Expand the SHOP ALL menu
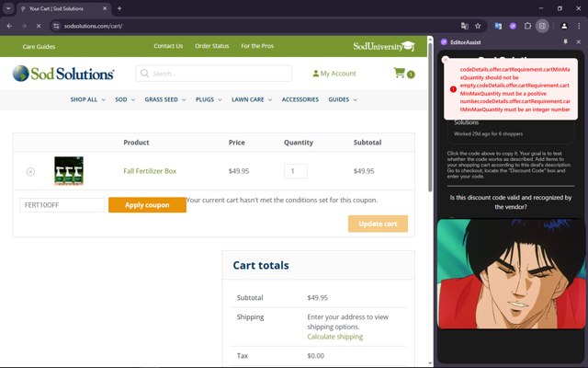 tap(87, 99)
